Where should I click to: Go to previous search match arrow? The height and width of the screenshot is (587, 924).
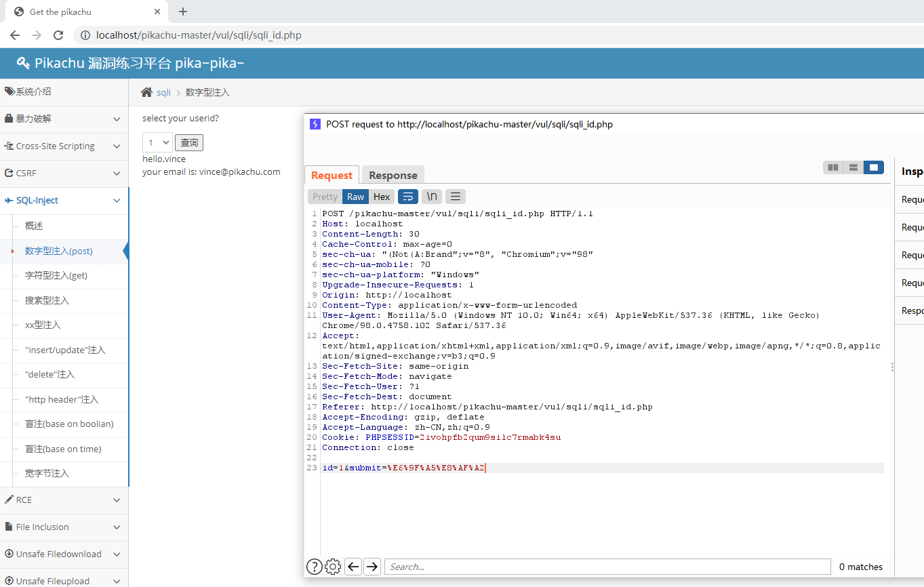[x=353, y=567]
